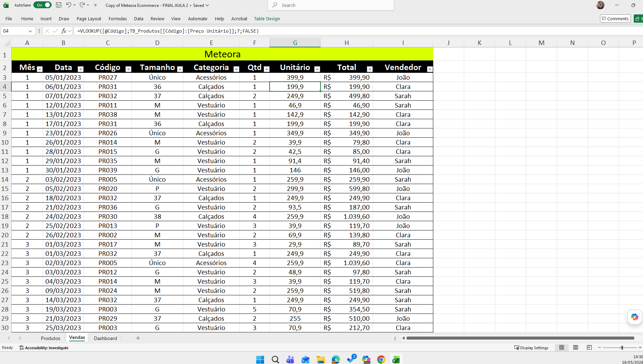643x364 pixels.
Task: Click Accessibility: Investigate status item
Action: point(44,348)
